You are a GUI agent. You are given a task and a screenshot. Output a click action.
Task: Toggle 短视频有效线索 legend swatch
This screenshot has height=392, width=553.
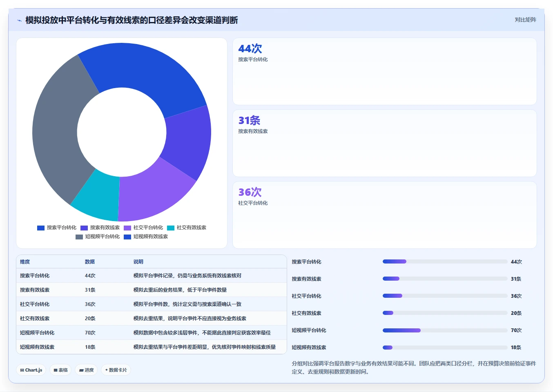pos(127,237)
